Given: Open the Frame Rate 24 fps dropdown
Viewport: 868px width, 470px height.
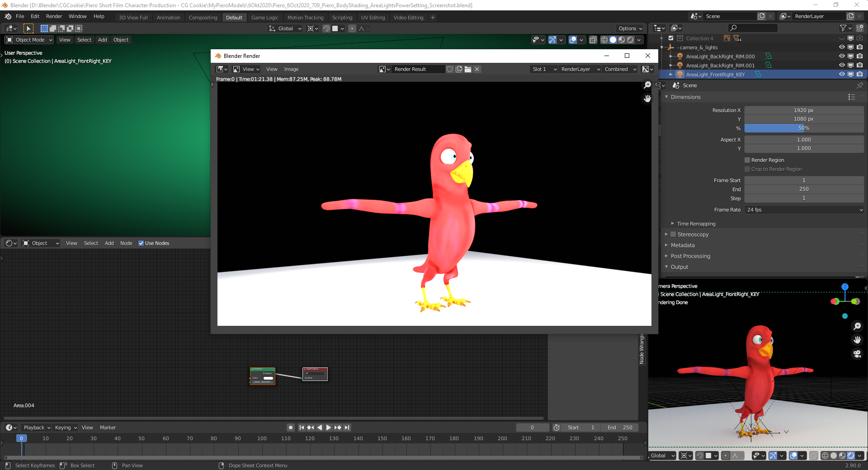Looking at the screenshot, I should [x=804, y=210].
